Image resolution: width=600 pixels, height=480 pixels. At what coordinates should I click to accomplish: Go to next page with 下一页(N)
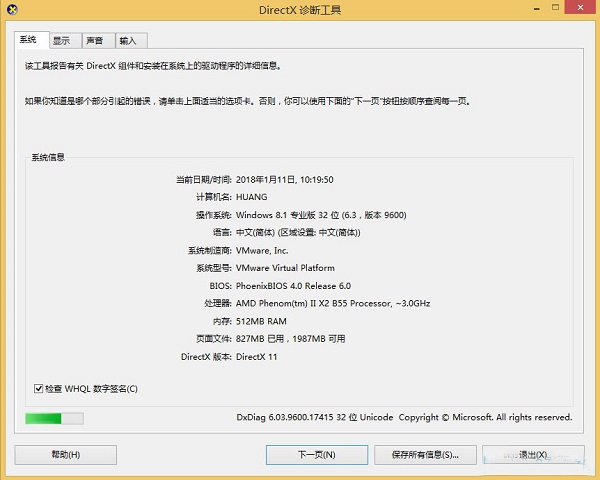click(x=317, y=455)
